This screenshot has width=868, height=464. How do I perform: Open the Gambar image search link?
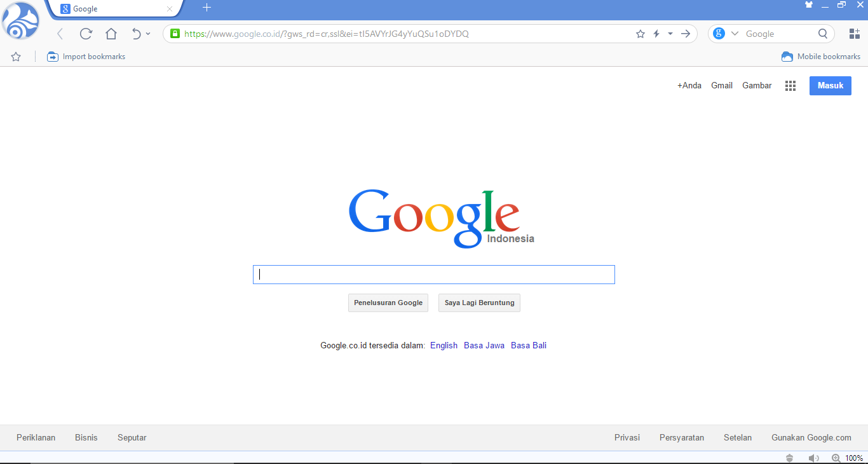(757, 85)
